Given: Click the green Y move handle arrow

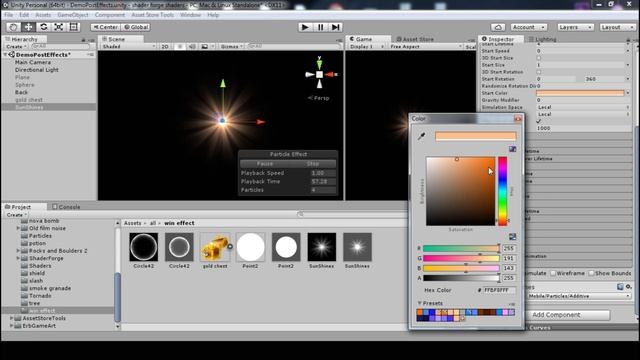Looking at the screenshot, I should tap(223, 83).
